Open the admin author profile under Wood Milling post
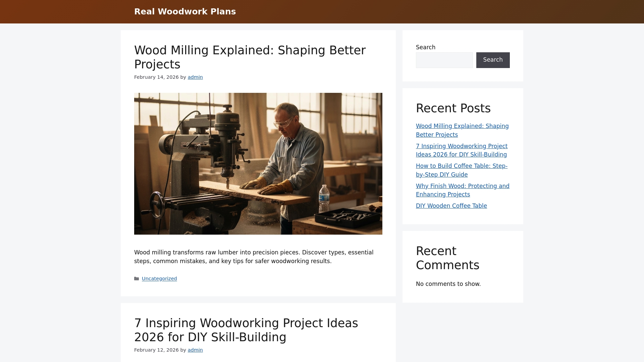The width and height of the screenshot is (644, 362). coord(195,77)
